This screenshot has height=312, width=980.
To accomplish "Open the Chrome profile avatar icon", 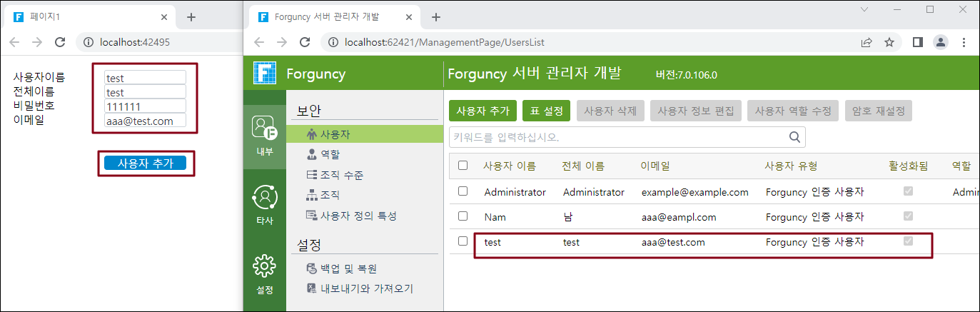I will pyautogui.click(x=940, y=42).
